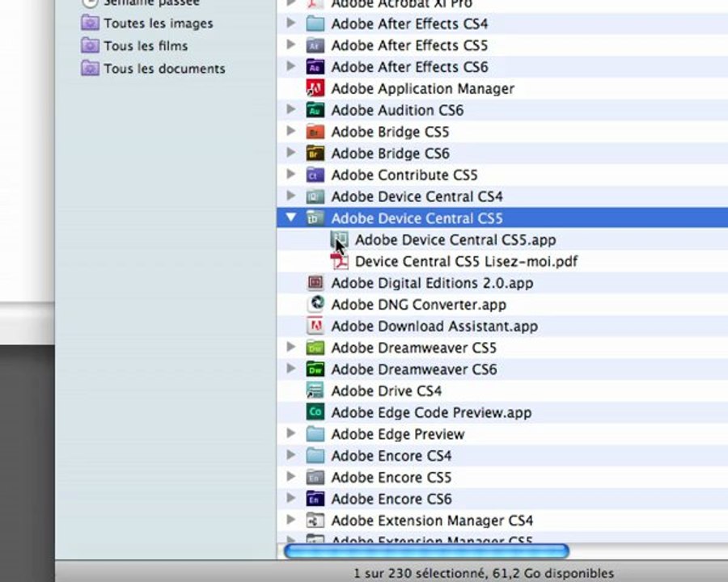Expand the Adobe Bridge CS6 folder
This screenshot has width=728, height=582.
pyautogui.click(x=291, y=152)
